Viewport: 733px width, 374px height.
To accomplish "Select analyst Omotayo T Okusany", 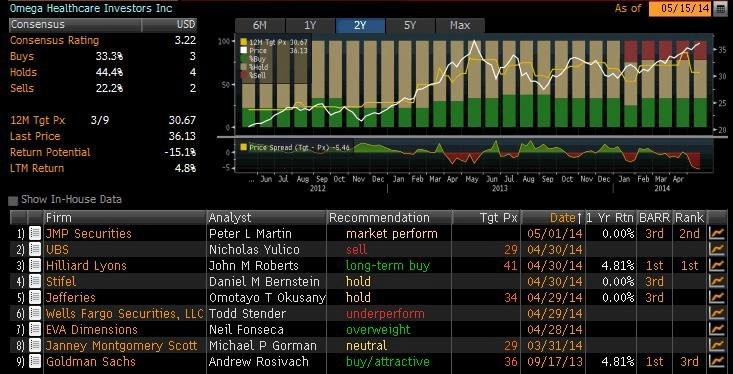I will click(267, 297).
